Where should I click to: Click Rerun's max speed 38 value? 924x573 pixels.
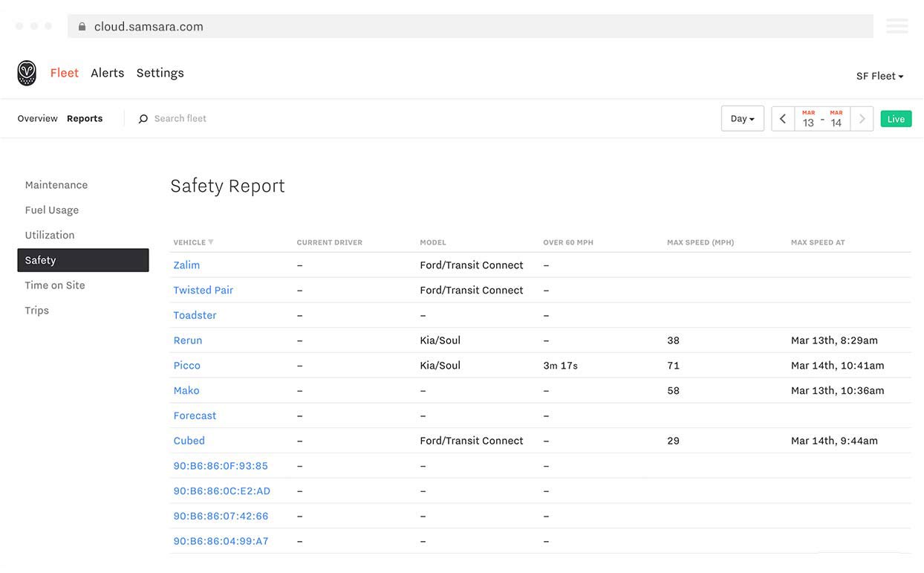673,340
